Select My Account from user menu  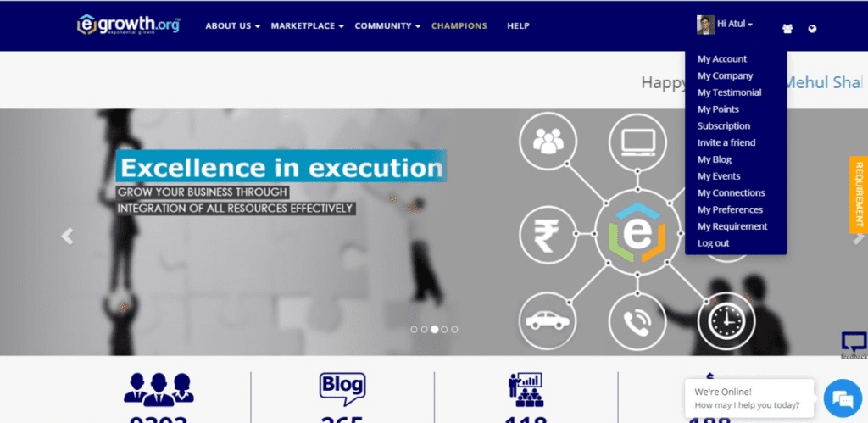[x=722, y=58]
